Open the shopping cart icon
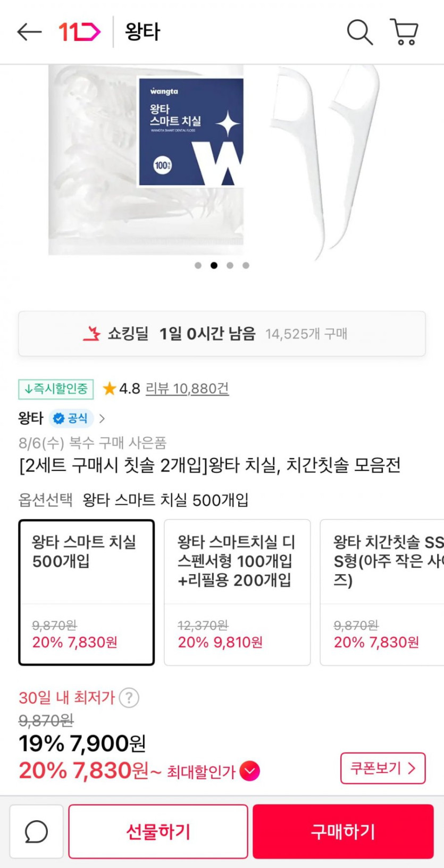Image resolution: width=444 pixels, height=868 pixels. (404, 32)
